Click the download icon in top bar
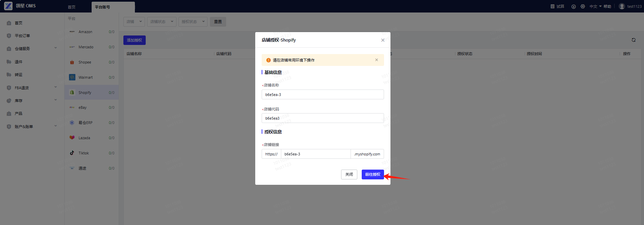The width and height of the screenshot is (644, 225). pos(574,6)
